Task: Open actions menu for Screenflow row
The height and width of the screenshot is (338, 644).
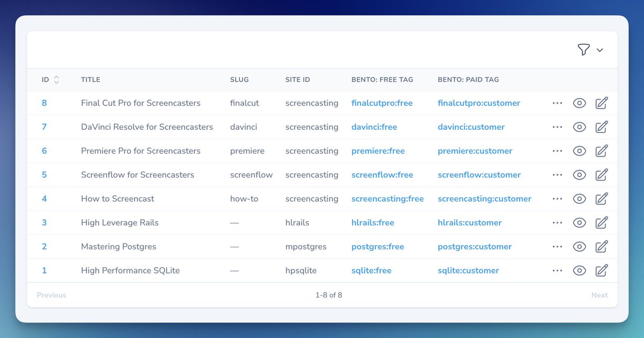Action: coord(557,175)
